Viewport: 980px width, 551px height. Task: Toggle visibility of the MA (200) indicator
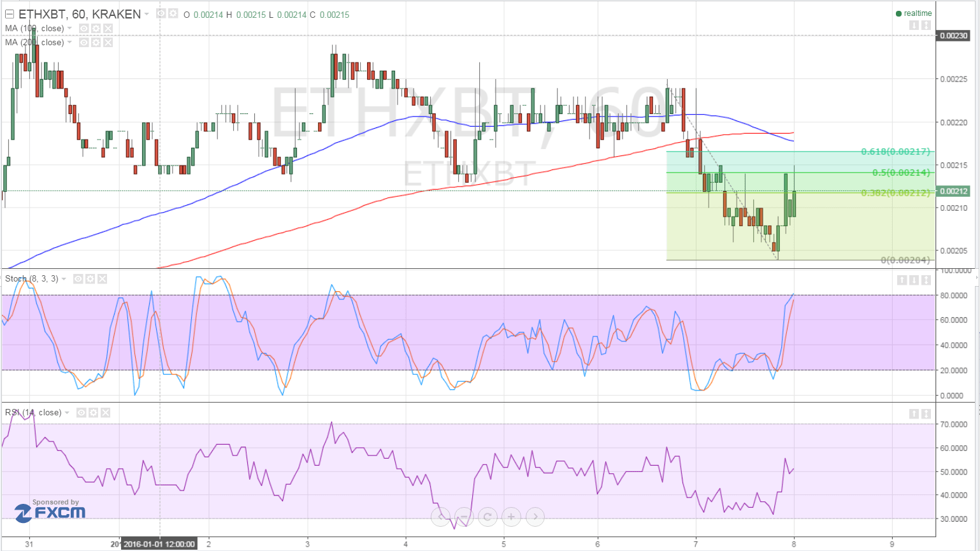click(85, 42)
